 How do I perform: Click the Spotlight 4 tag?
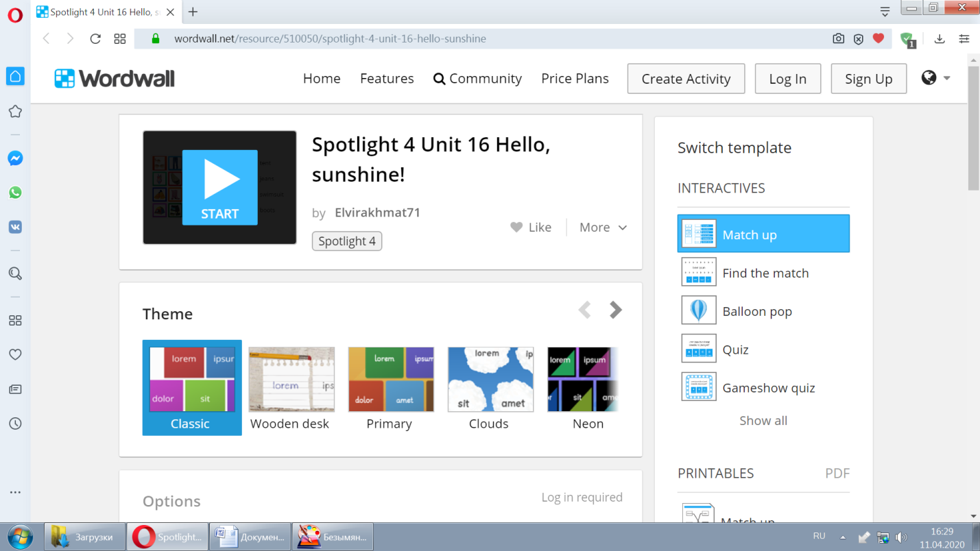347,241
